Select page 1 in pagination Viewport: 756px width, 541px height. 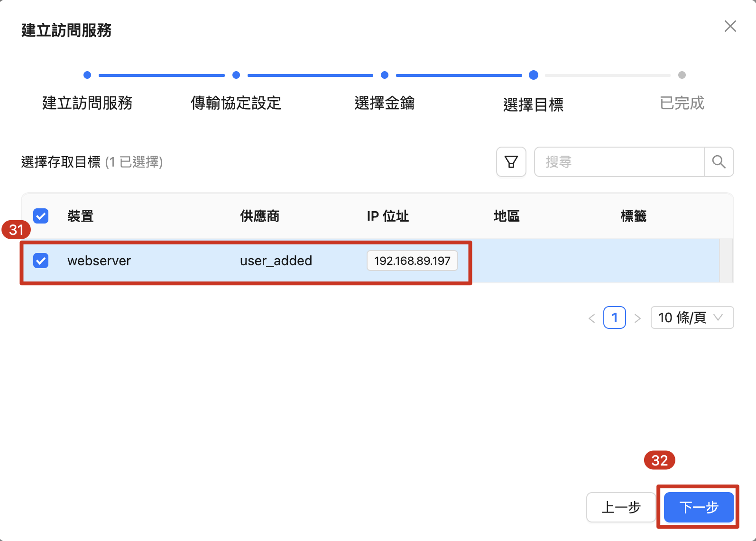[x=614, y=317]
